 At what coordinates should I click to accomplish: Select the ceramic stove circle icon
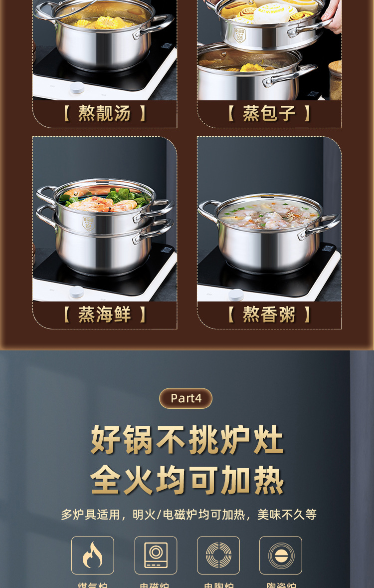(281, 556)
